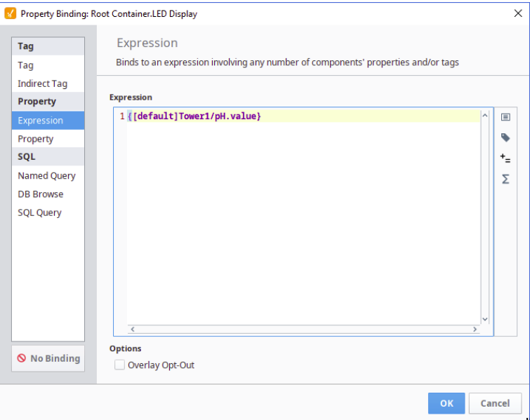
Task: Confirm with the OK button
Action: [446, 403]
